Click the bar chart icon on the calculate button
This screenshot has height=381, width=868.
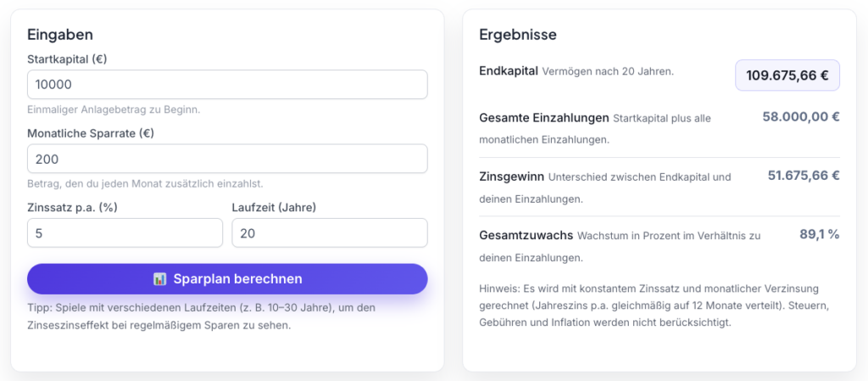click(159, 279)
